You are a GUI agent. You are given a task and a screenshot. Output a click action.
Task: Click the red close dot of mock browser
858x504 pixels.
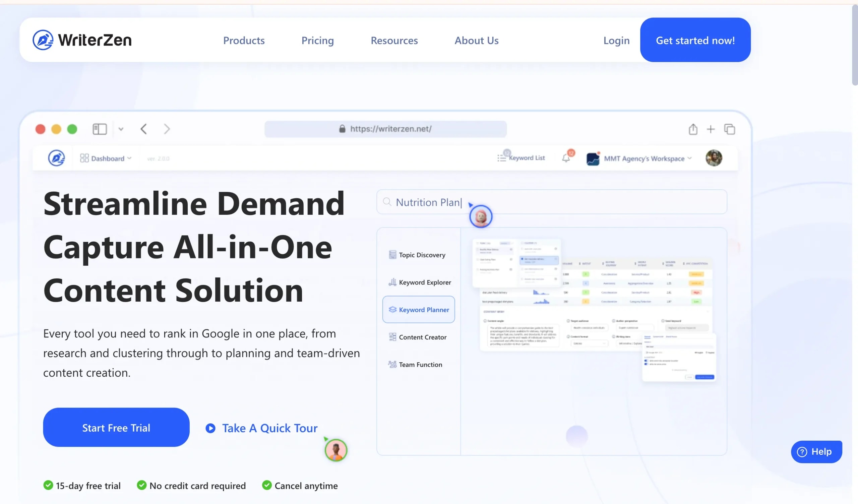pos(40,129)
